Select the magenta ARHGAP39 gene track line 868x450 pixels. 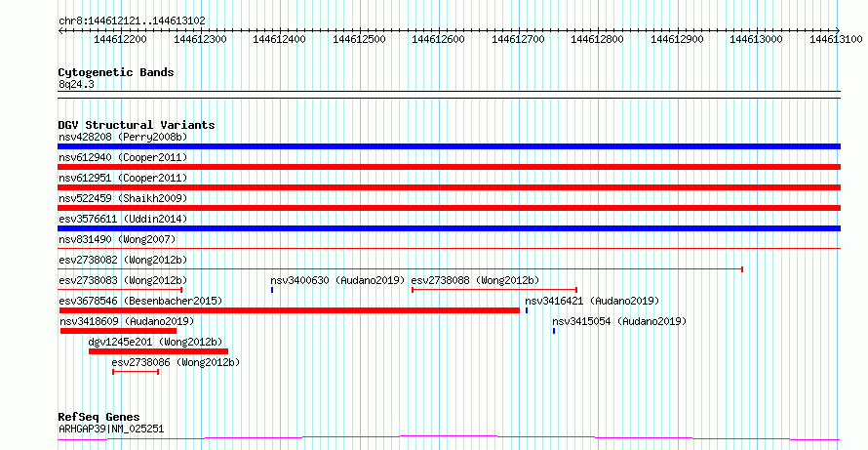tap(449, 438)
